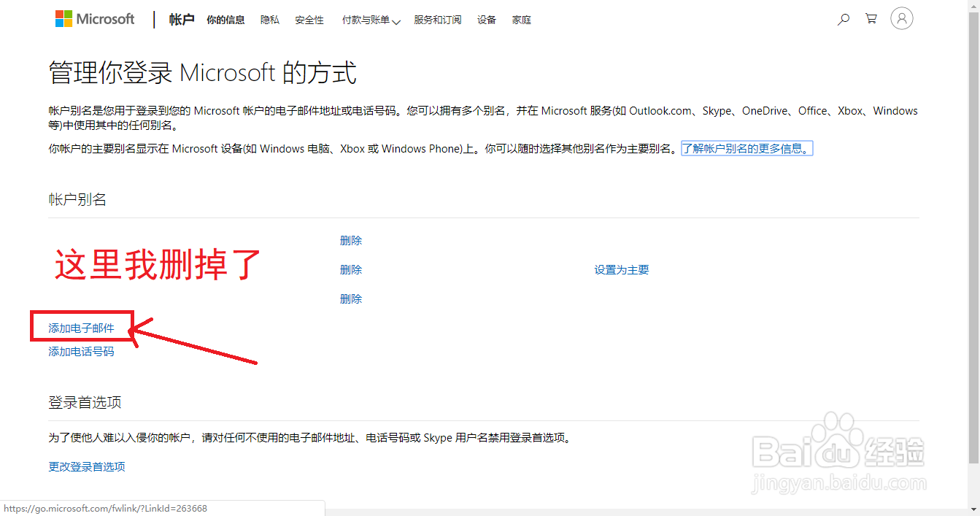Open the 安全性 menu item

pos(309,20)
